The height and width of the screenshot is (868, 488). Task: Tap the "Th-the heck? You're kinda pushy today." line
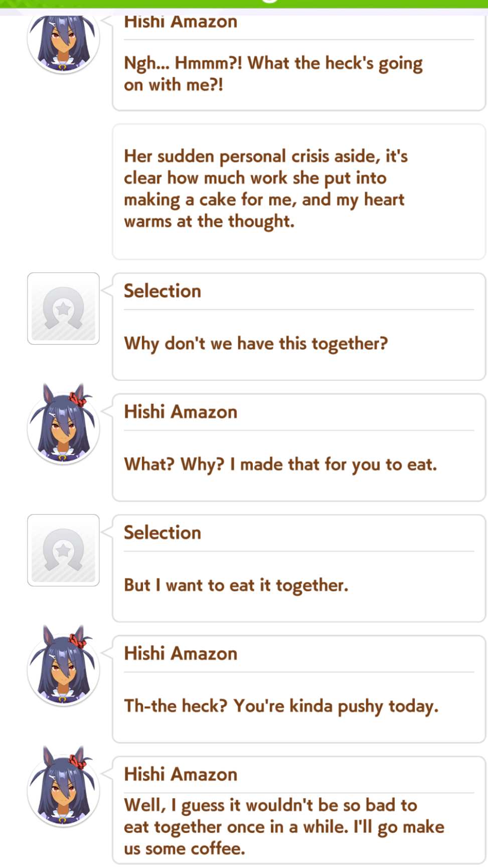point(281,706)
